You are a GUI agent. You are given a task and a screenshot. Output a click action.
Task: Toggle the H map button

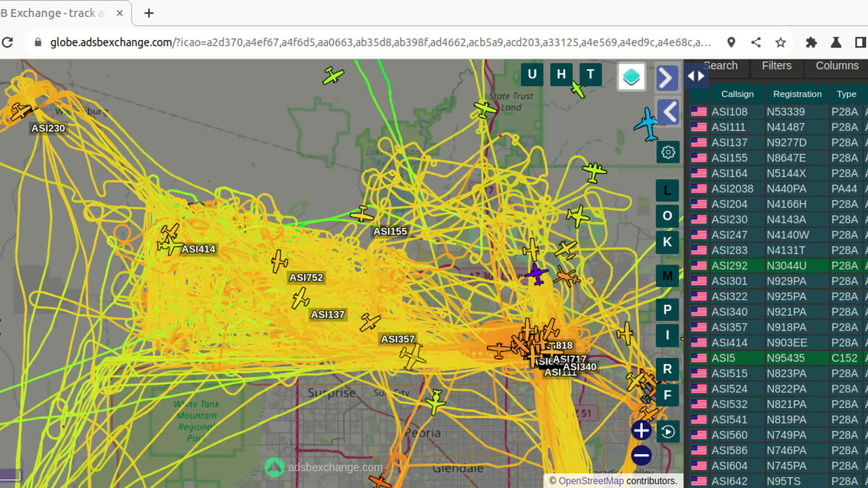[561, 75]
